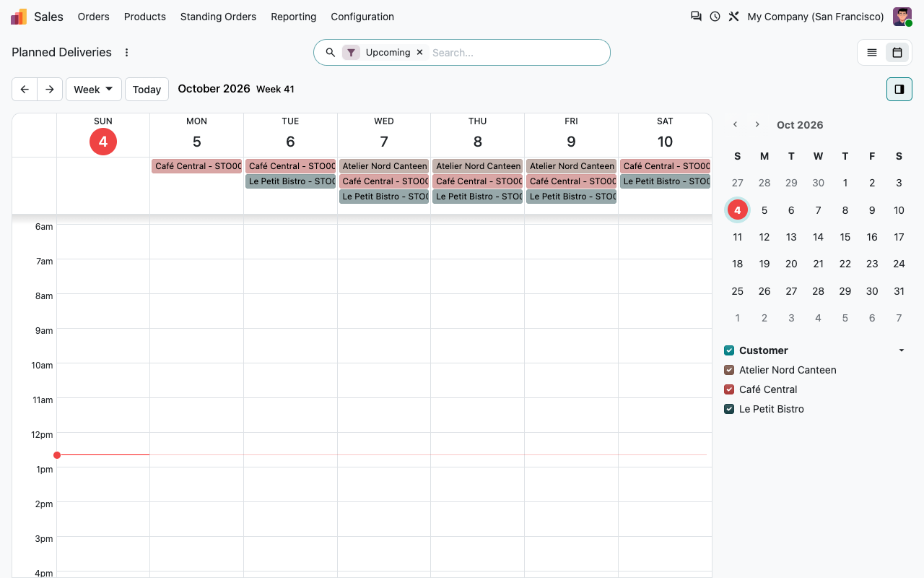
Task: Remove the Upcoming search filter
Action: click(x=419, y=53)
